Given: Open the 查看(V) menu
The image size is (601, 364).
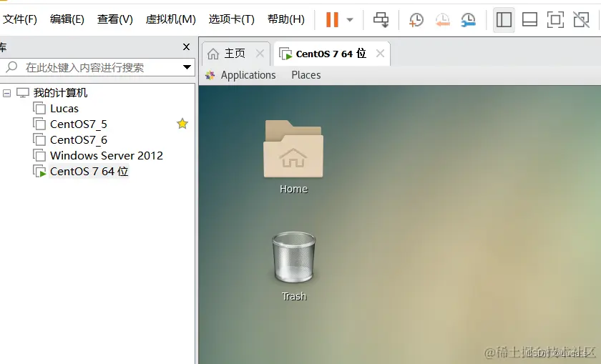Looking at the screenshot, I should point(115,19).
